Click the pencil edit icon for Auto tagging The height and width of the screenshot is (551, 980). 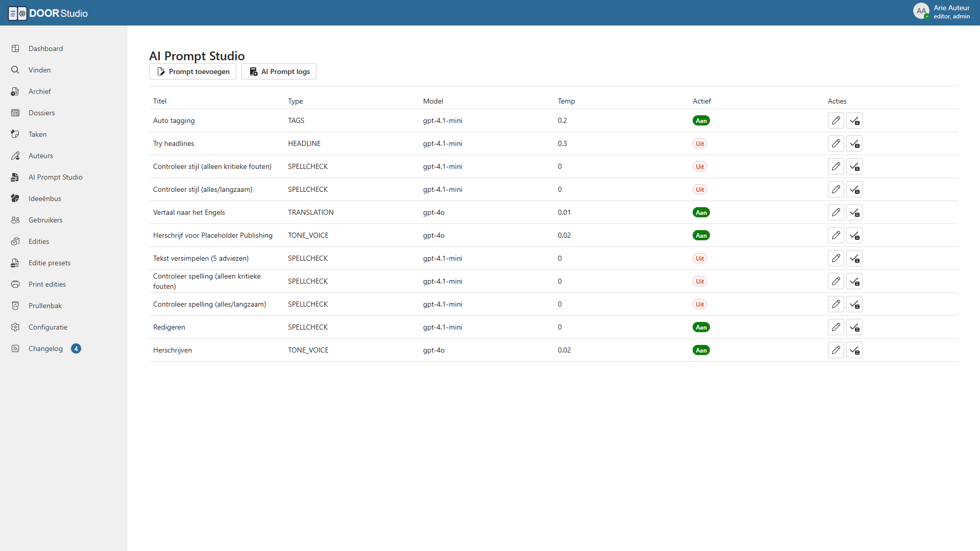point(836,120)
